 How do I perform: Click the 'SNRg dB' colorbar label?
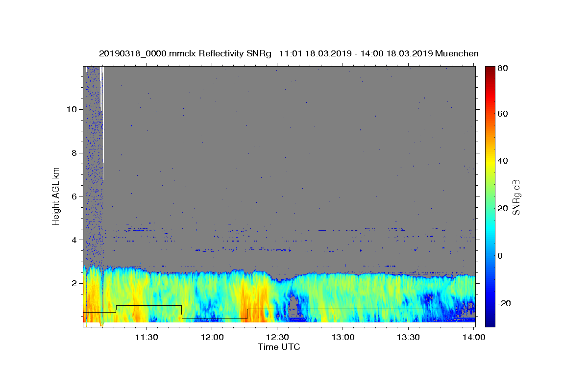(x=516, y=197)
